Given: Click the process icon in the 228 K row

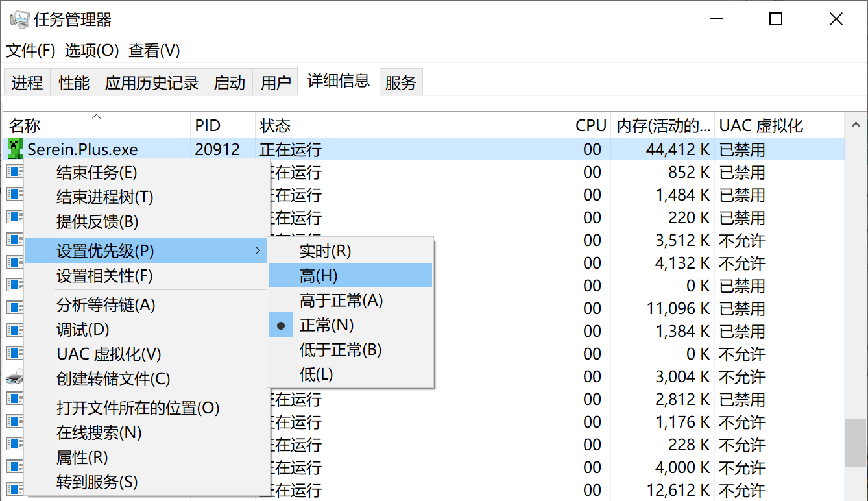Looking at the screenshot, I should 15,445.
